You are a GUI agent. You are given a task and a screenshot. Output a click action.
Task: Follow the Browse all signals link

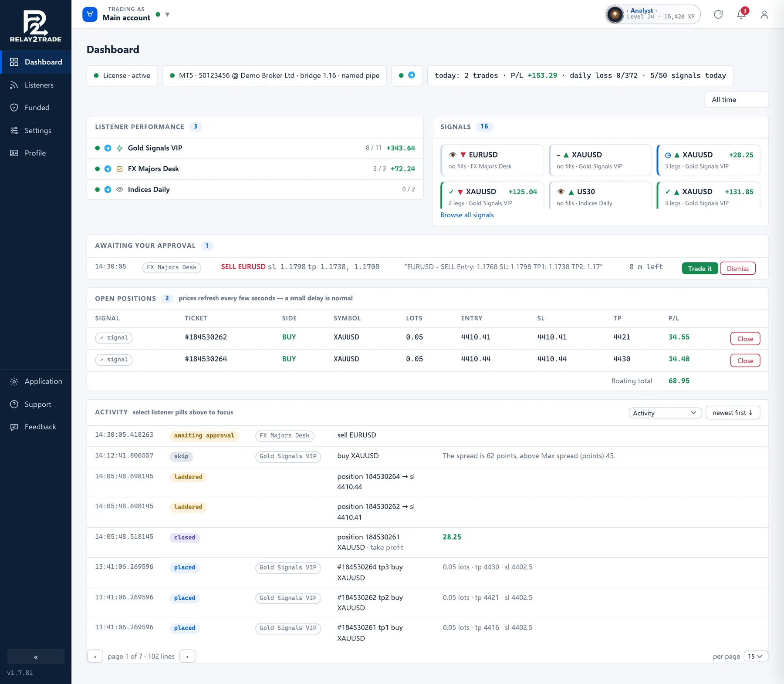point(467,215)
